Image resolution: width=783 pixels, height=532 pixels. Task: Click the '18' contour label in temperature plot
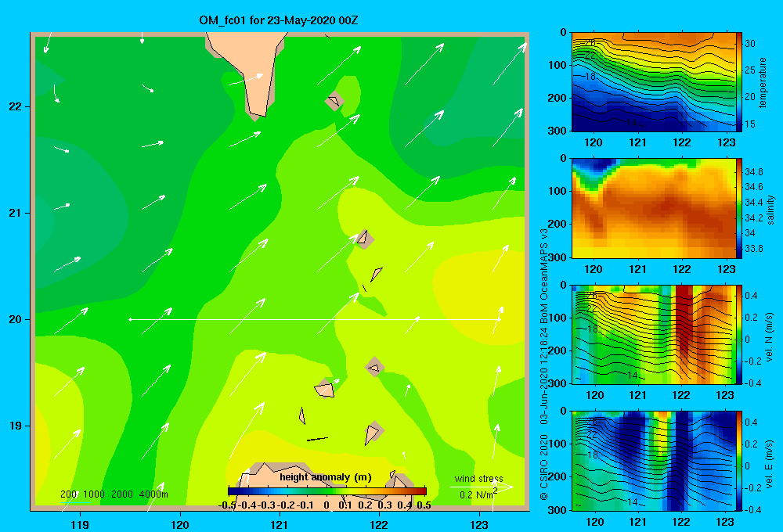[x=590, y=77]
